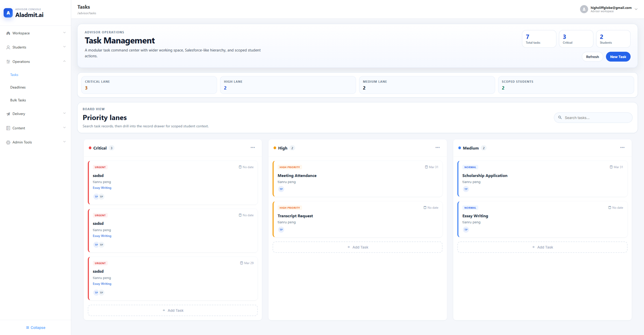
Task: Open the Critical lane options menu
Action: 253,148
